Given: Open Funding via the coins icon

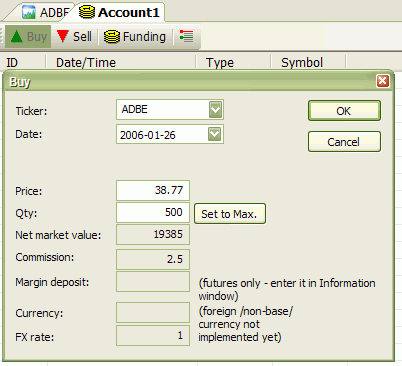Looking at the screenshot, I should click(111, 37).
